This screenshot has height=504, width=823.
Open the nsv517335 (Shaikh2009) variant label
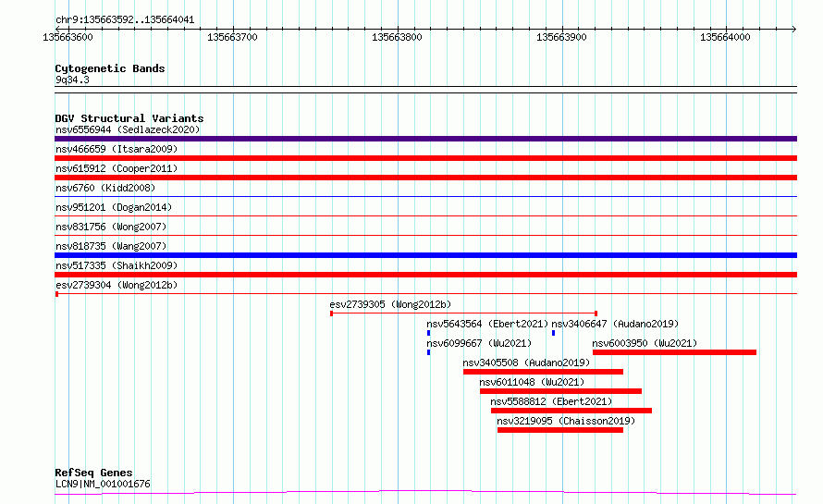click(x=117, y=265)
